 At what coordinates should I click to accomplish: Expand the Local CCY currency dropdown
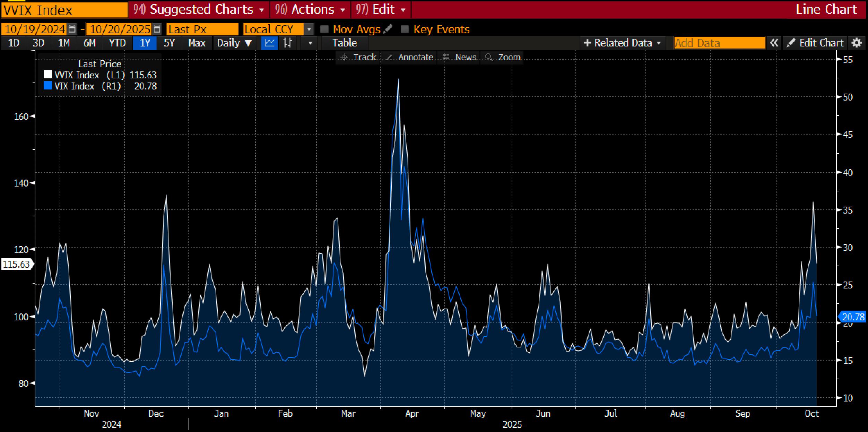coord(309,29)
